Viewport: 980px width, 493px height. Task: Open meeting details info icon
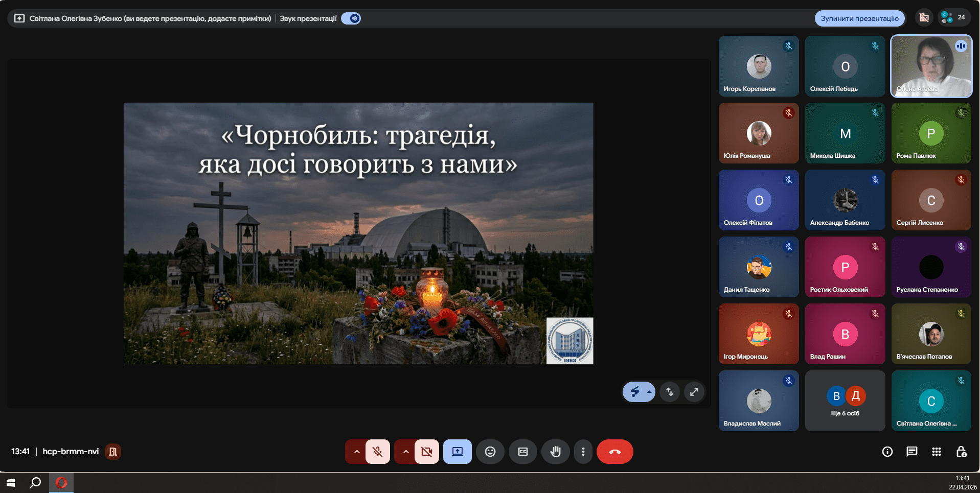[x=887, y=452]
